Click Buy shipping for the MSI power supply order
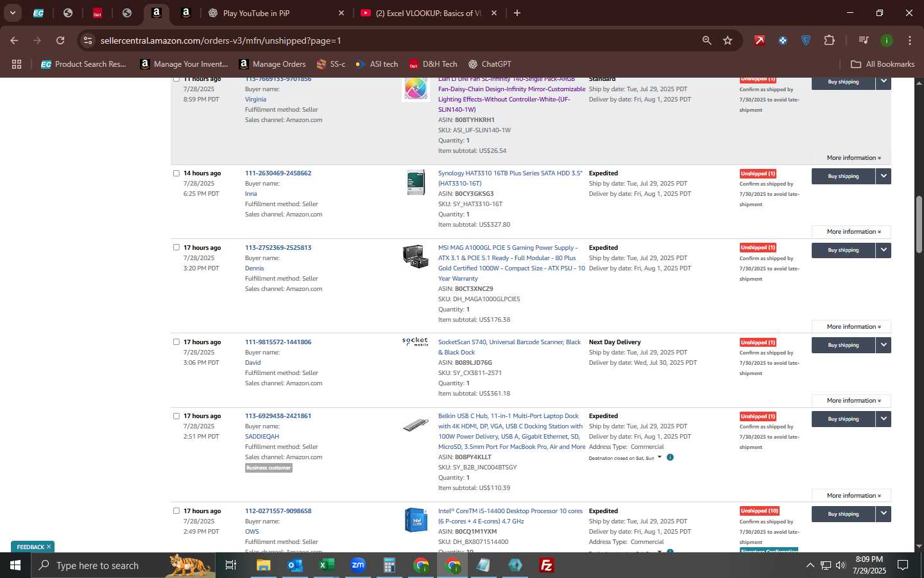The height and width of the screenshot is (578, 924). point(843,250)
